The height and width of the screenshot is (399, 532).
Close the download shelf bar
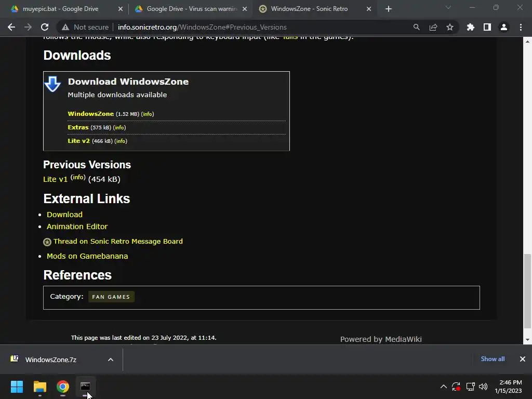pos(523,359)
